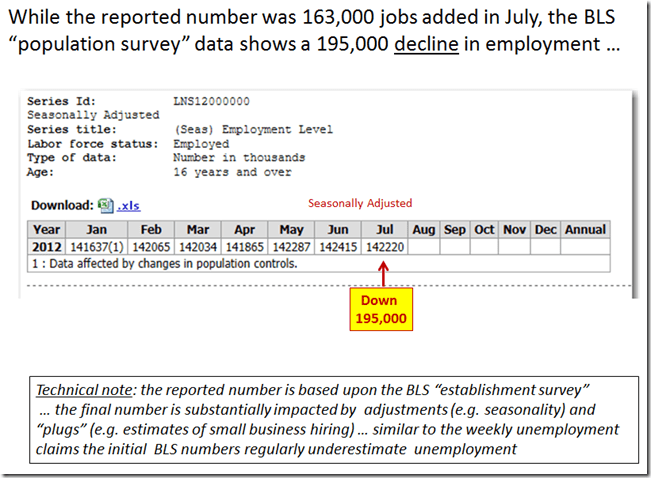Select the Annual column header
Viewport: 651px width, 478px height.
(584, 230)
